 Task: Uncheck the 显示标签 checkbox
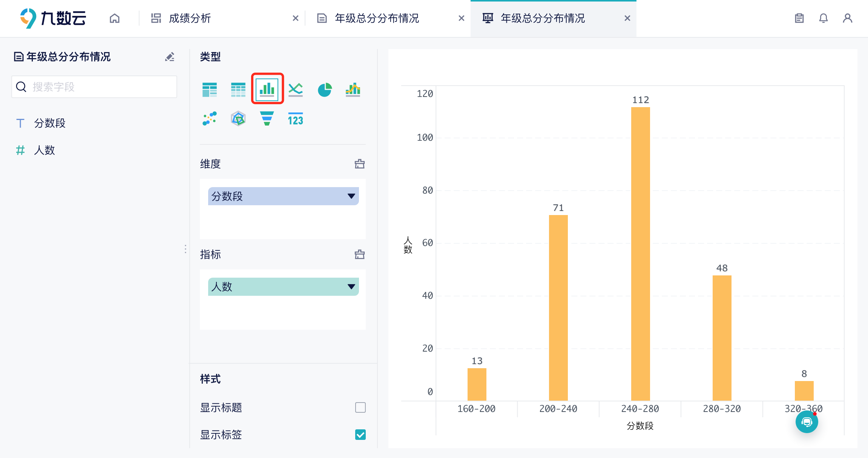coord(360,435)
